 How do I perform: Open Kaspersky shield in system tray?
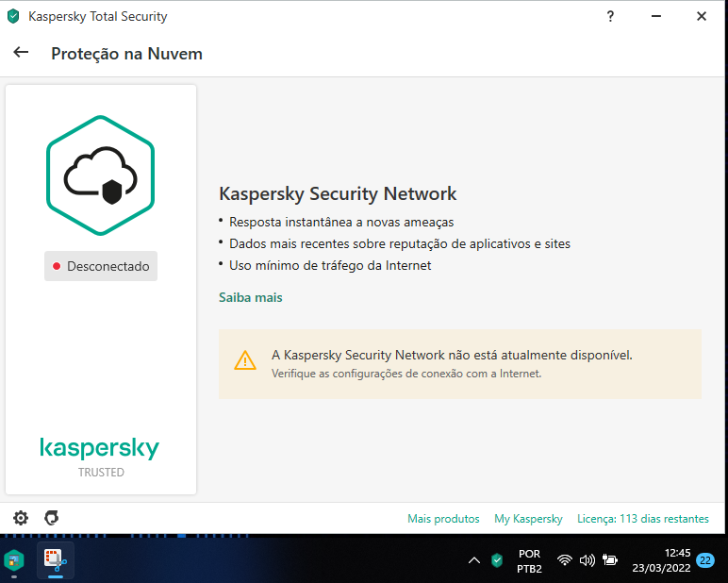click(x=497, y=560)
